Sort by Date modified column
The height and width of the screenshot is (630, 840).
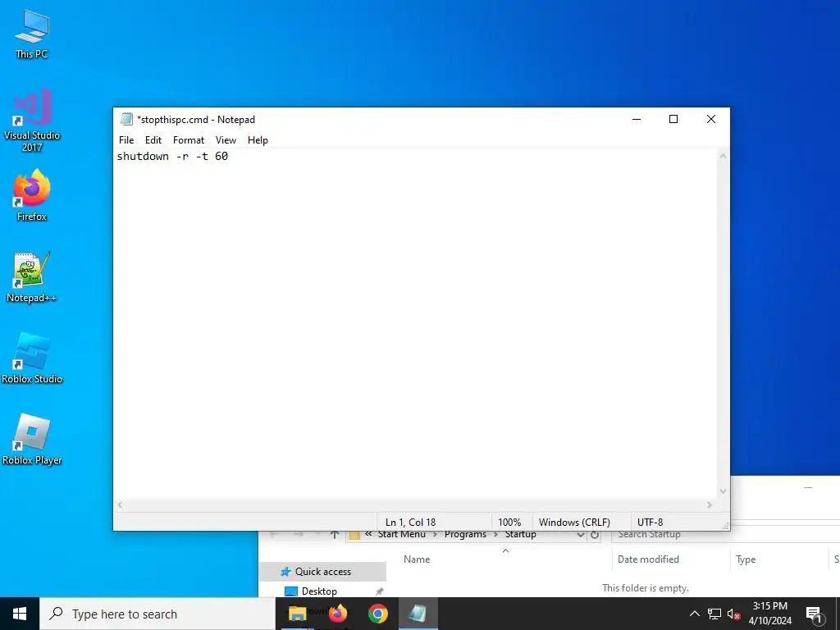pos(648,559)
